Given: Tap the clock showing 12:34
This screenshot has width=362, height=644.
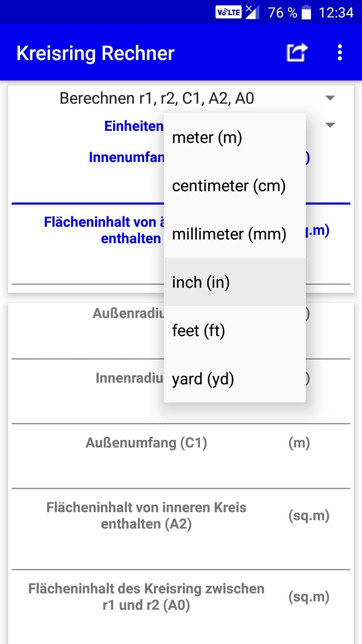Looking at the screenshot, I should pyautogui.click(x=336, y=13).
